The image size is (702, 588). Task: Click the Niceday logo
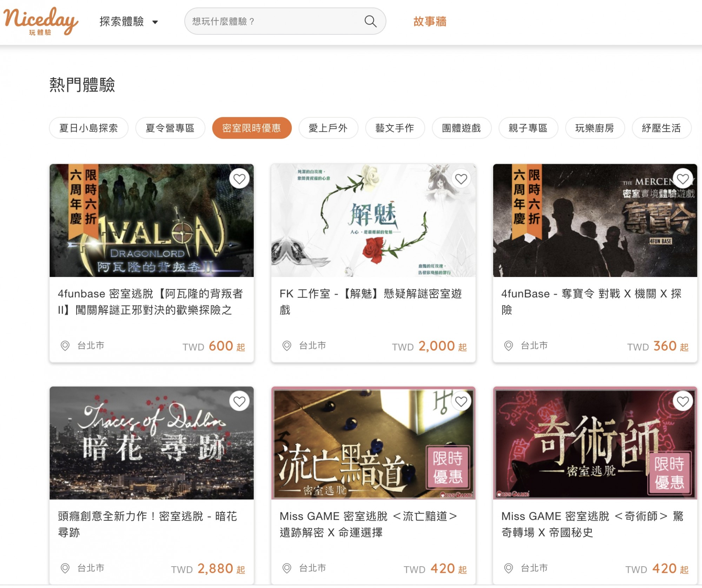tap(41, 21)
